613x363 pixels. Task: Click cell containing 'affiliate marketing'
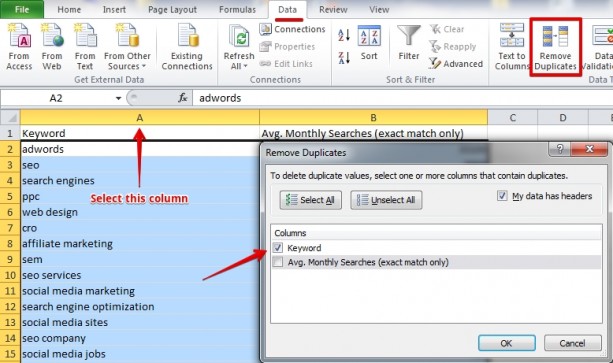(x=140, y=243)
